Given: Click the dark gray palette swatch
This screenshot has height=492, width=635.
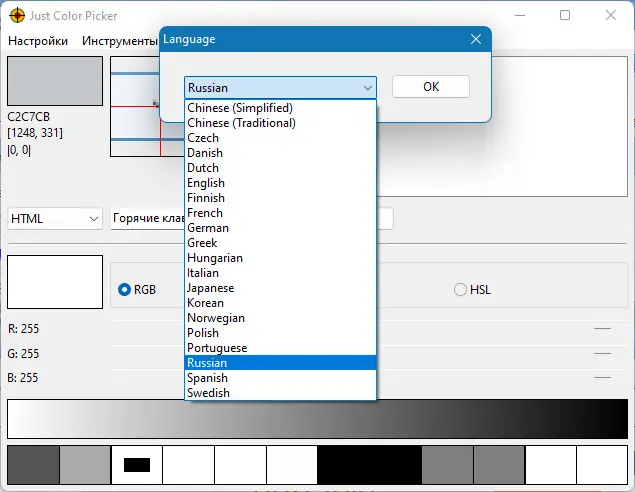Looking at the screenshot, I should [x=33, y=465].
